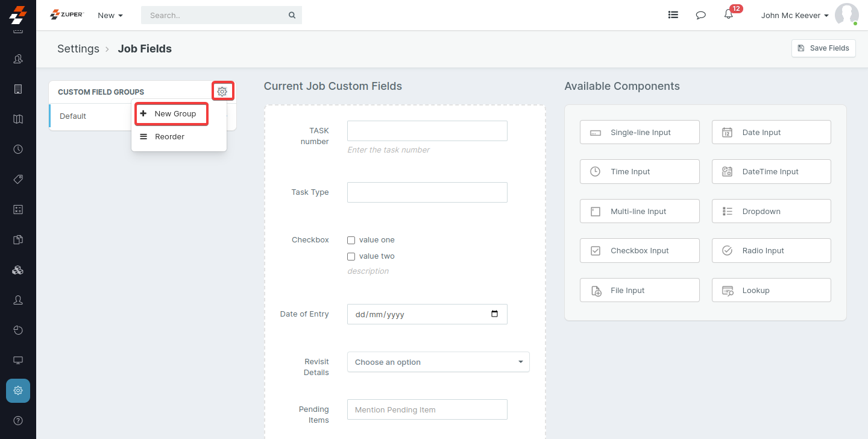Image resolution: width=868 pixels, height=439 pixels.
Task: Click the gear icon beside Custom Field Groups
Action: (x=222, y=92)
